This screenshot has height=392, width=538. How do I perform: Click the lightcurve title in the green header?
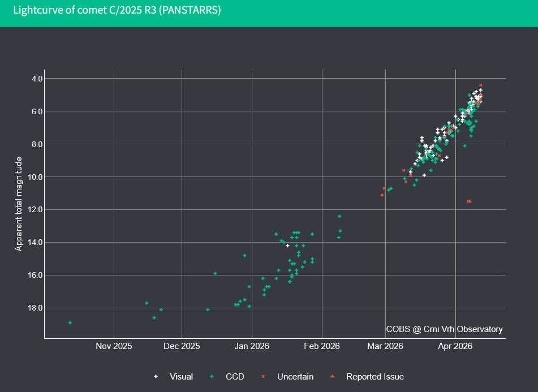click(117, 10)
